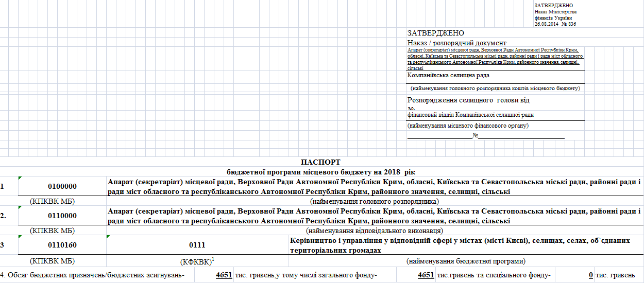Select the ПАСПОРТ title cell

coord(320,162)
